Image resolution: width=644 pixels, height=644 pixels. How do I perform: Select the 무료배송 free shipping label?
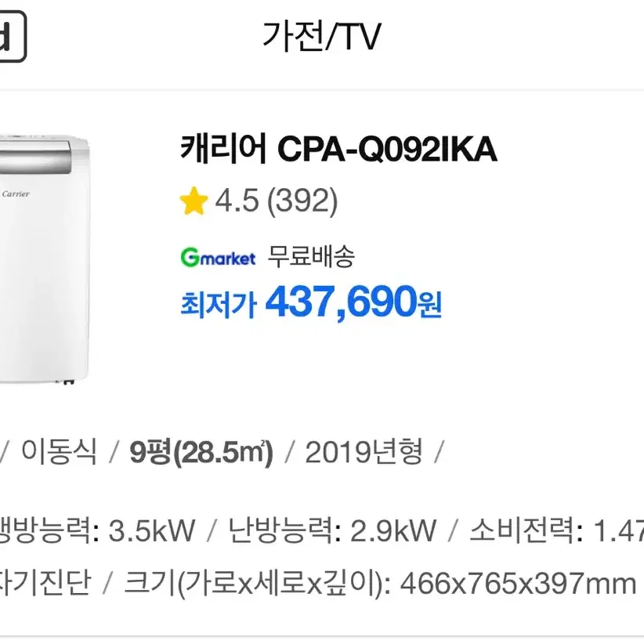(311, 257)
